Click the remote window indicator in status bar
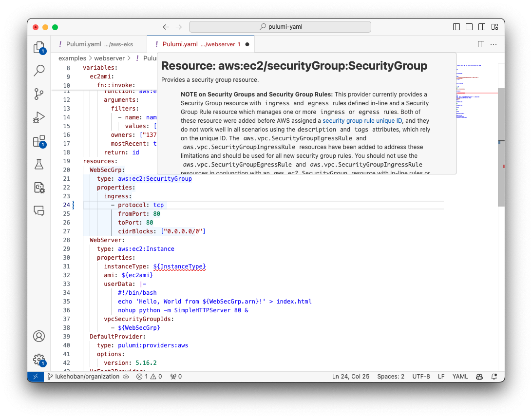Image resolution: width=532 pixels, height=418 pixels. click(35, 377)
